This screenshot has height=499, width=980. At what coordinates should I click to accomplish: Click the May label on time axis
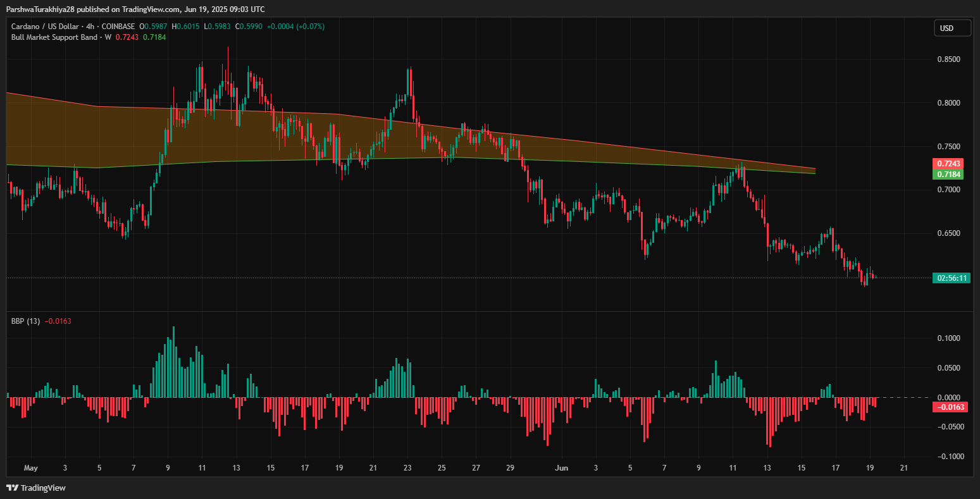[x=30, y=468]
